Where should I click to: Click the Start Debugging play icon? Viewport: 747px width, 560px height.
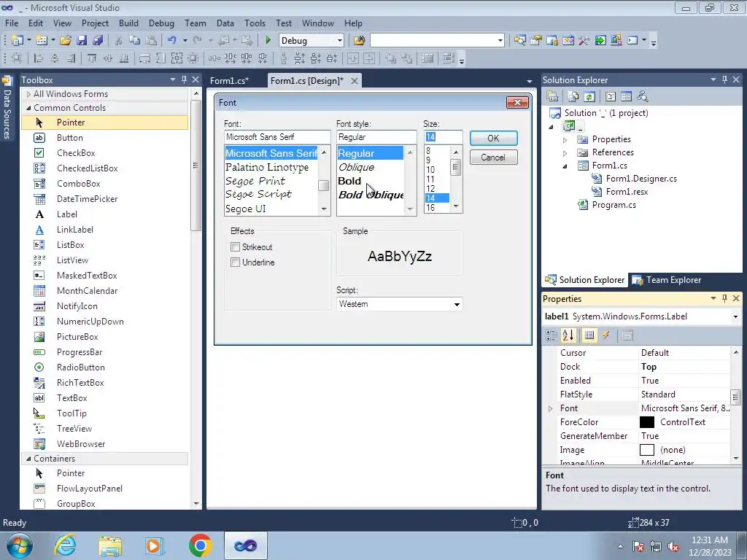pos(268,41)
